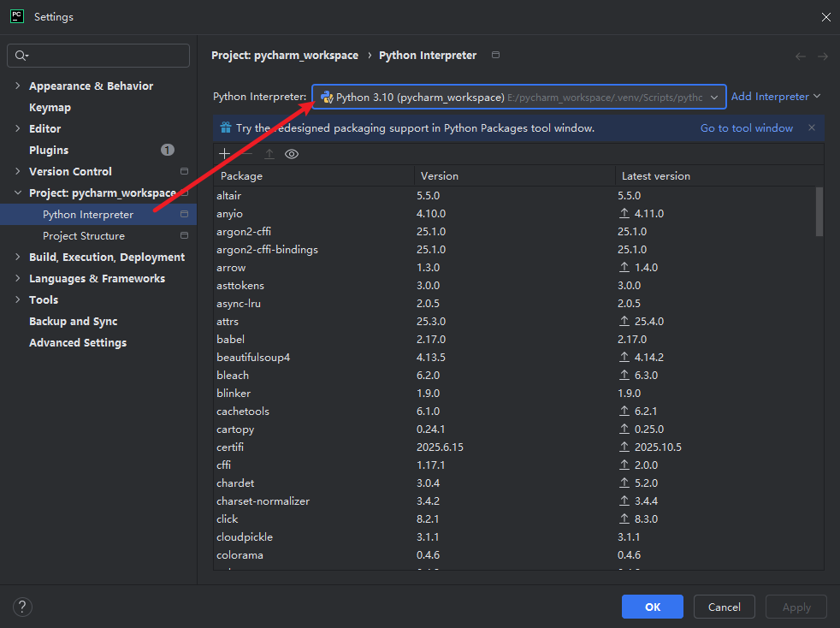This screenshot has height=628, width=840.
Task: Expand the Tools section
Action: coord(18,300)
